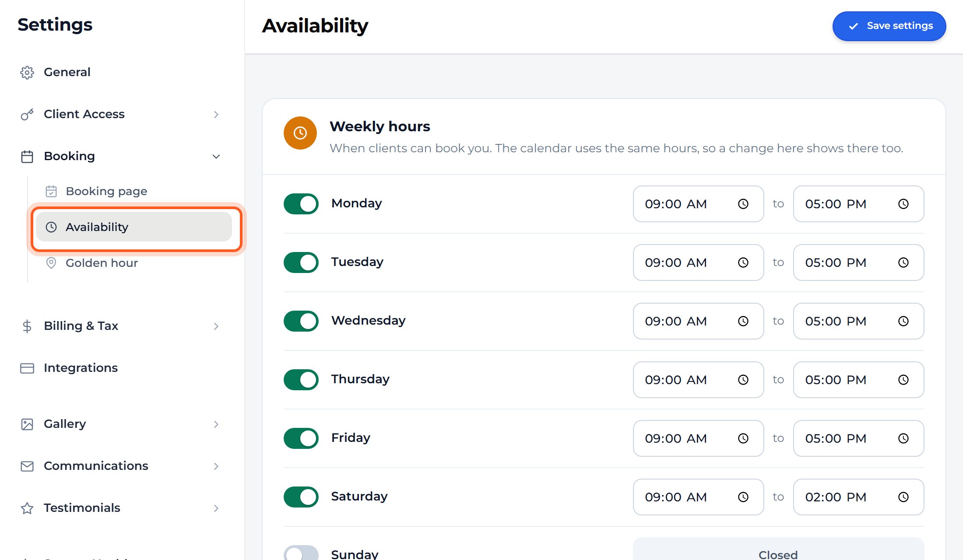Image resolution: width=963 pixels, height=560 pixels.
Task: Click the Testimonials star icon
Action: tap(27, 508)
